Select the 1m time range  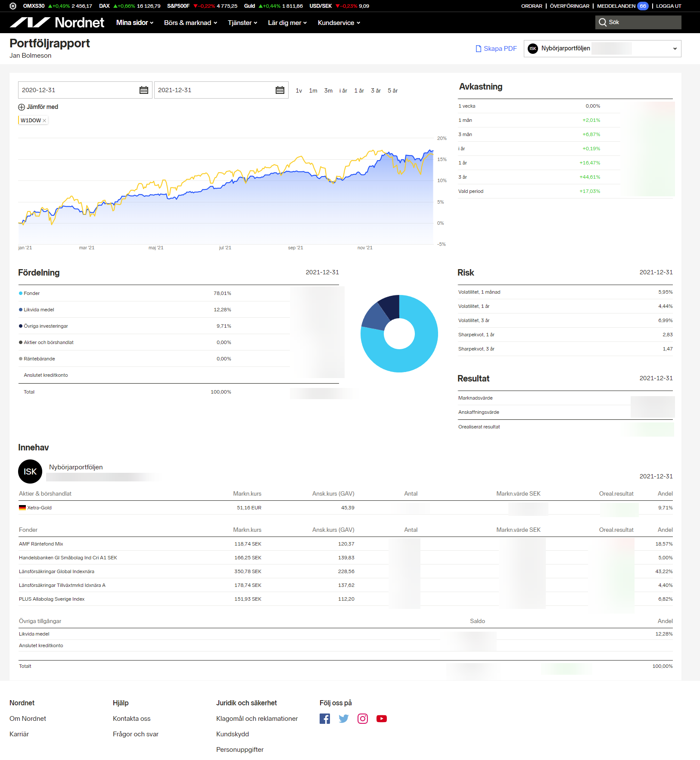click(x=313, y=90)
